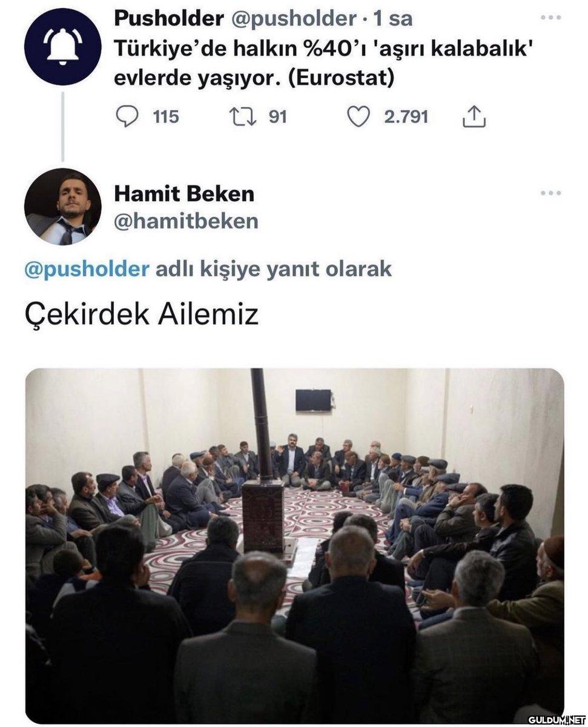Open Hamit Beken's profile photo
588x727 pixels.
tap(62, 207)
